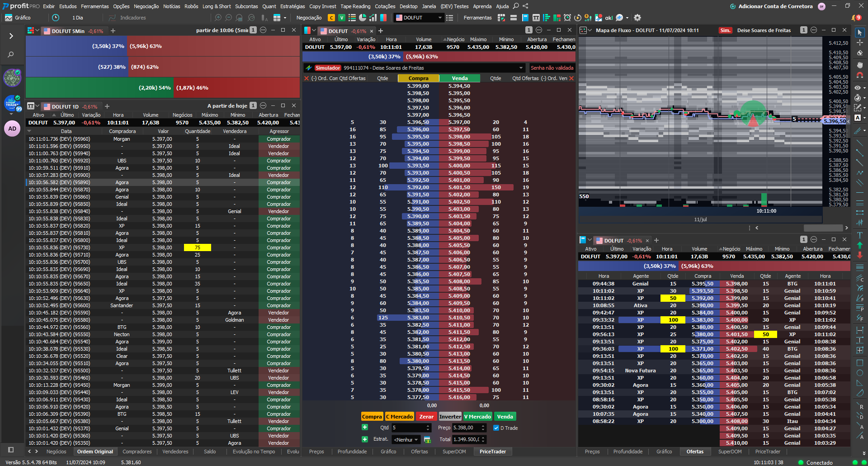Click the search magnifier in the left sidebar
Viewport: 868px width, 466px height.
(11, 55)
